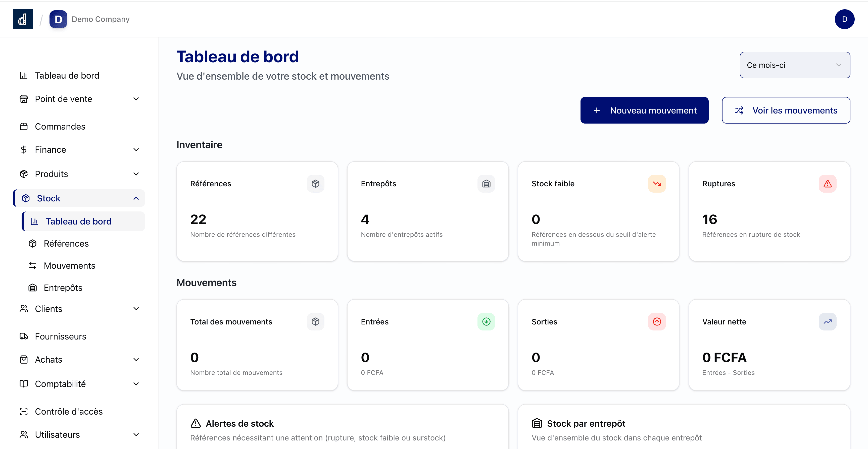The image size is (868, 449).
Task: Click the Références card box icon
Action: coord(315,184)
